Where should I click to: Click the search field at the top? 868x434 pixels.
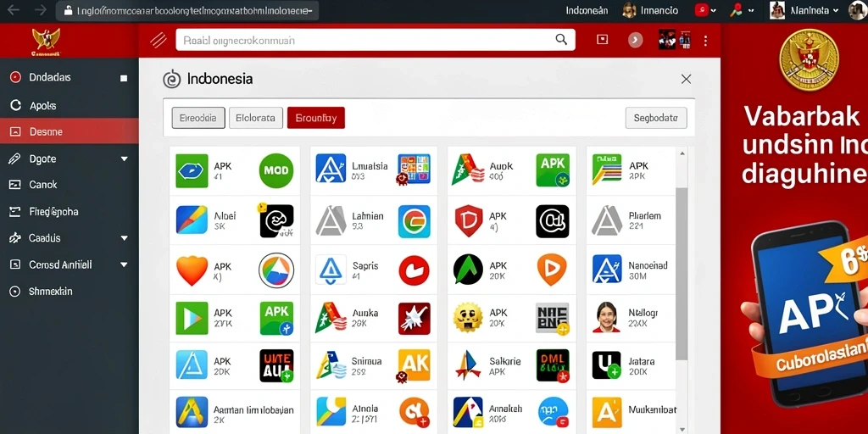coord(376,40)
